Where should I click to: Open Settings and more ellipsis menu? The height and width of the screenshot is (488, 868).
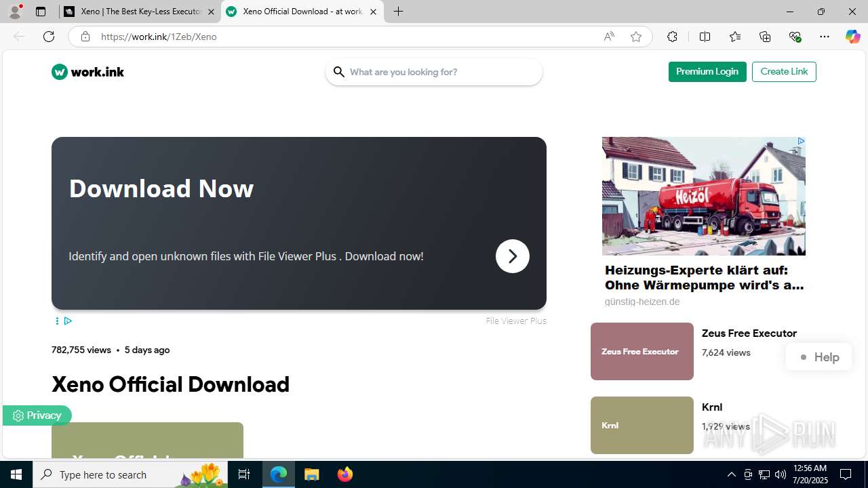[x=825, y=37]
